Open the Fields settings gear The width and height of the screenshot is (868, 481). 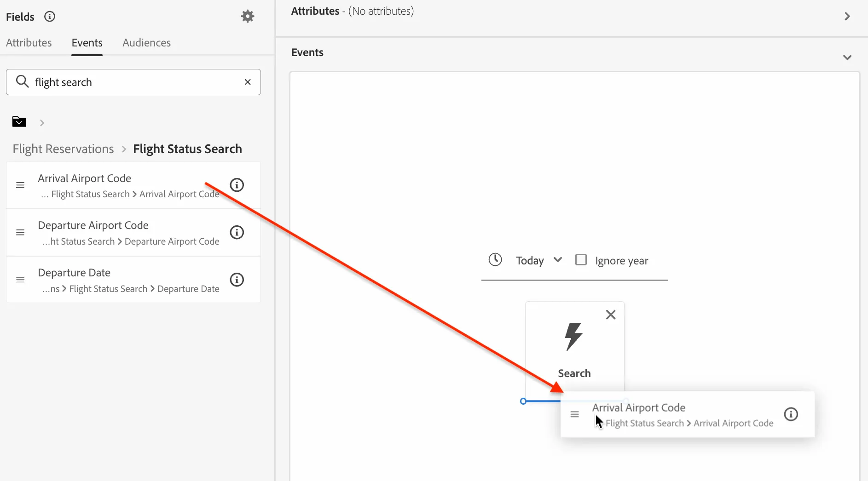(x=248, y=17)
